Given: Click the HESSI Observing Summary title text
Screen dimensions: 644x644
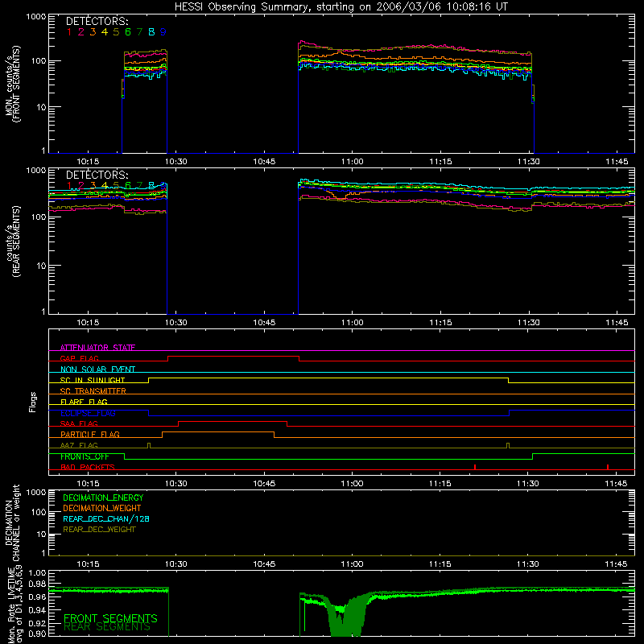Looking at the screenshot, I should tap(341, 7).
